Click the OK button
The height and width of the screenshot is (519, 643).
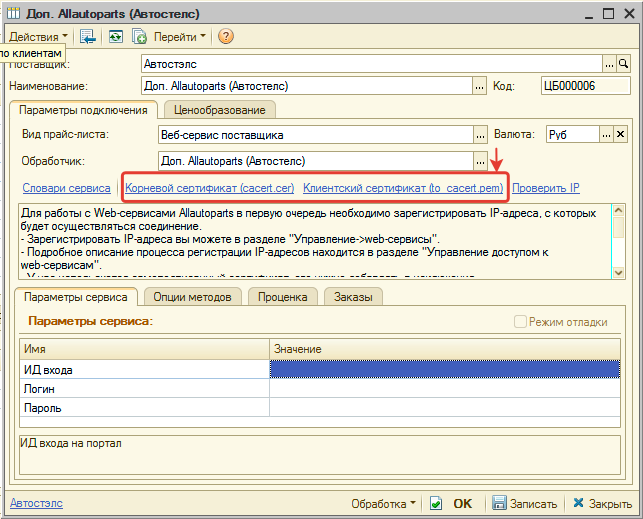463,503
